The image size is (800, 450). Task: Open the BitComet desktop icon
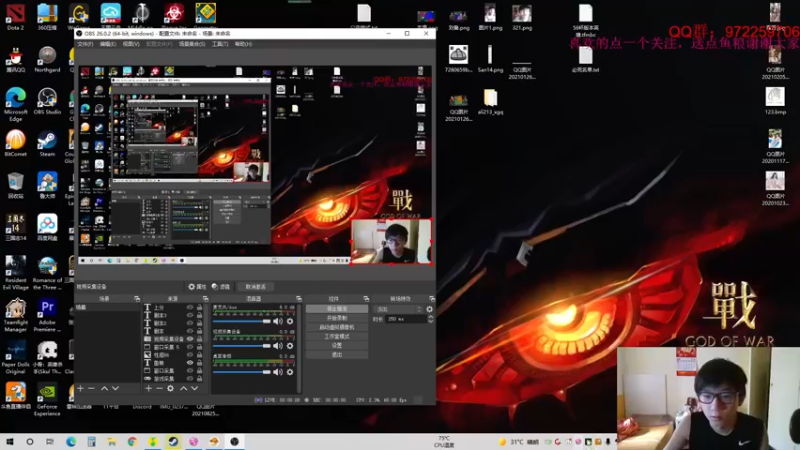click(x=15, y=143)
